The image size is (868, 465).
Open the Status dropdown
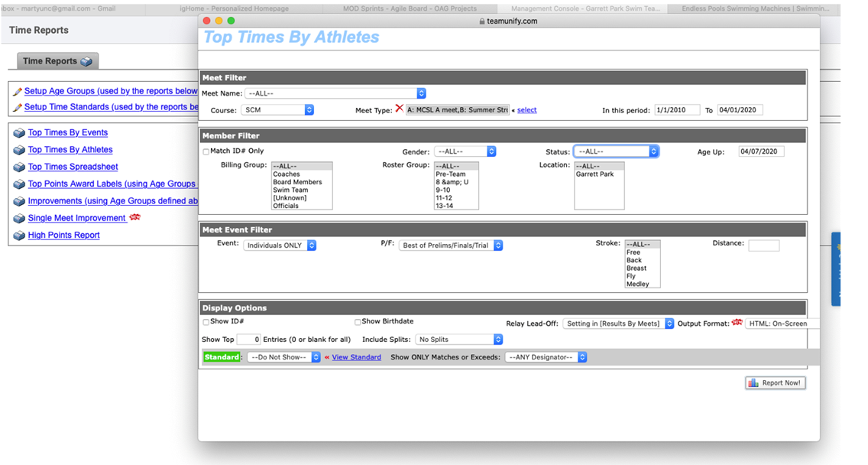point(616,151)
